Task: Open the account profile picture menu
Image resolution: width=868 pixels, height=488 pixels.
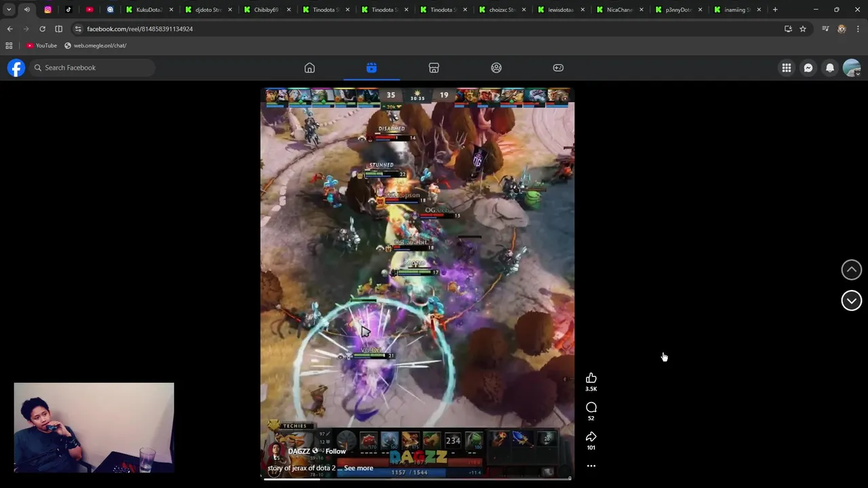Action: (852, 68)
